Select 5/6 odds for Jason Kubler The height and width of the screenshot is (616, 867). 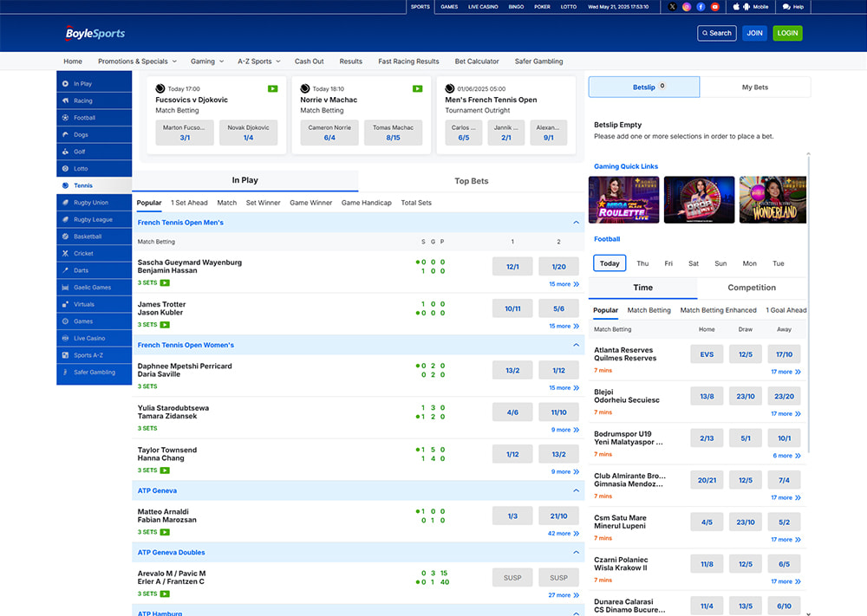[x=558, y=308]
